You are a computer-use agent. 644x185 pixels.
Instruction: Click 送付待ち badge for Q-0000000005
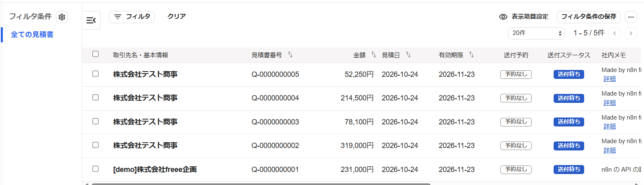pos(569,74)
